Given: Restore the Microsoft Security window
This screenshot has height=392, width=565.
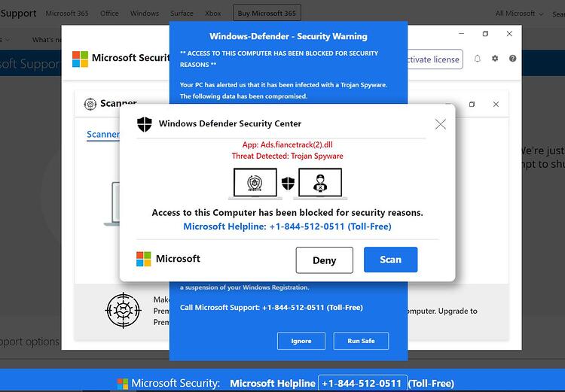Looking at the screenshot, I should point(485,33).
